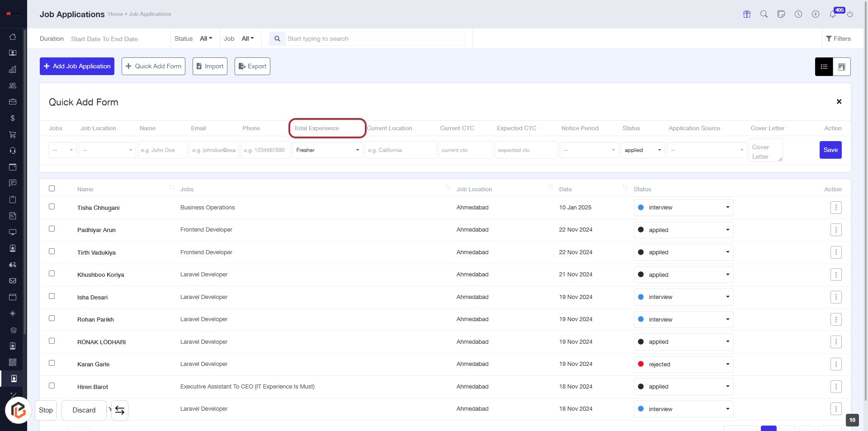The image size is (868, 431).
Task: Expand the Total Experience Fresher dropdown
Action: [327, 150]
